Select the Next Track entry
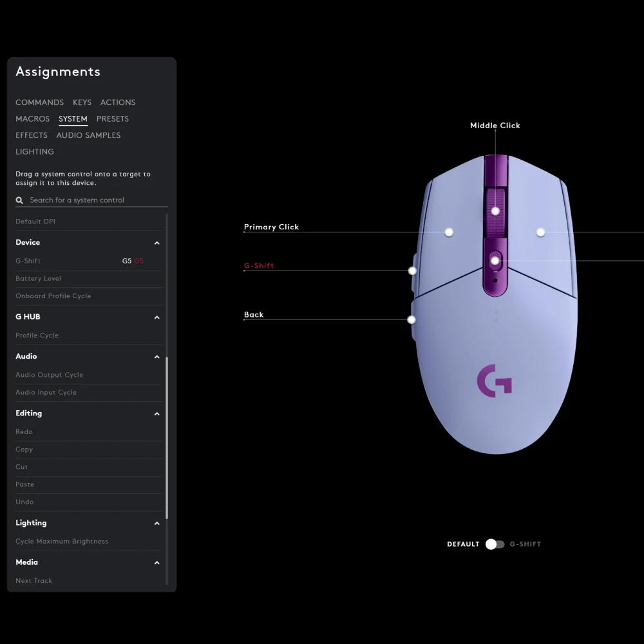Image resolution: width=644 pixels, height=644 pixels. [x=89, y=580]
